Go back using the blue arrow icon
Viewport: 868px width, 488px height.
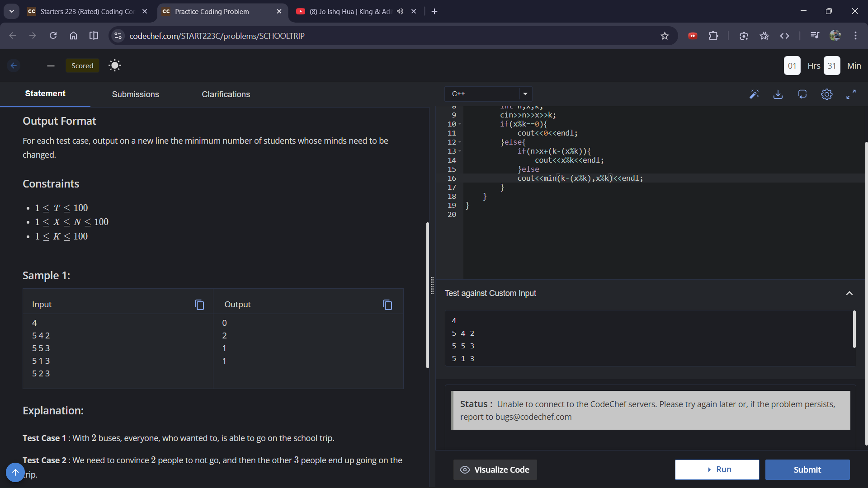click(x=14, y=66)
